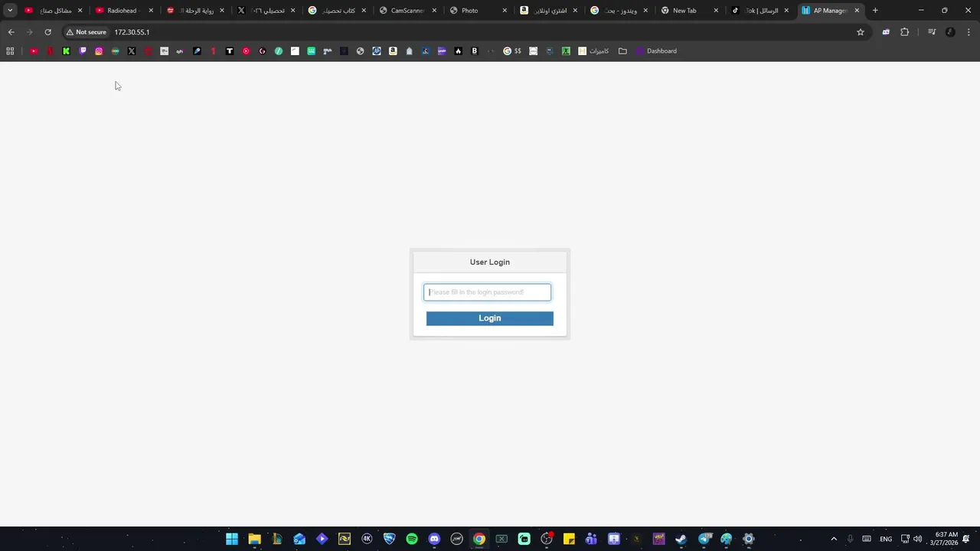Open Google Chrome taskbar icon
The width and height of the screenshot is (980, 551).
[x=479, y=539]
